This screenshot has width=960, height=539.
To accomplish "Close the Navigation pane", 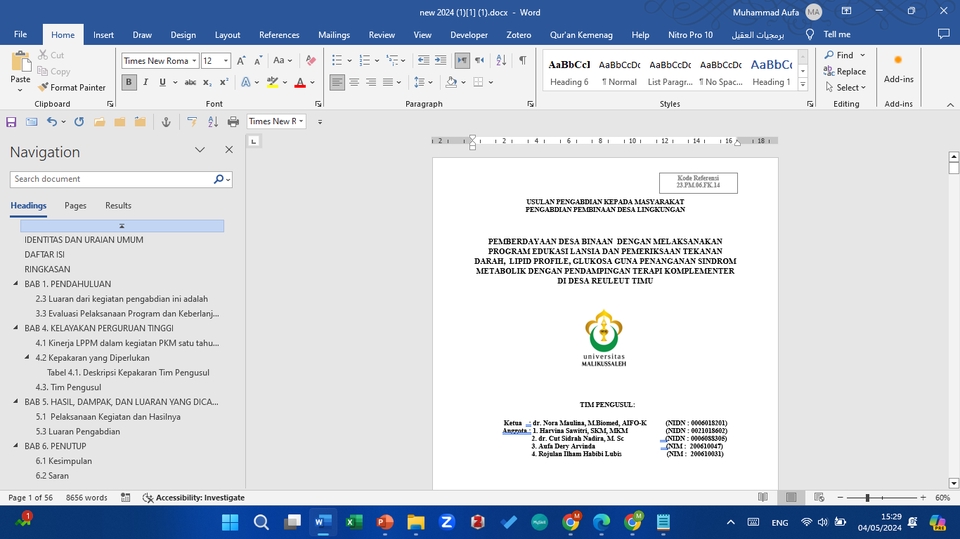I will [x=229, y=149].
